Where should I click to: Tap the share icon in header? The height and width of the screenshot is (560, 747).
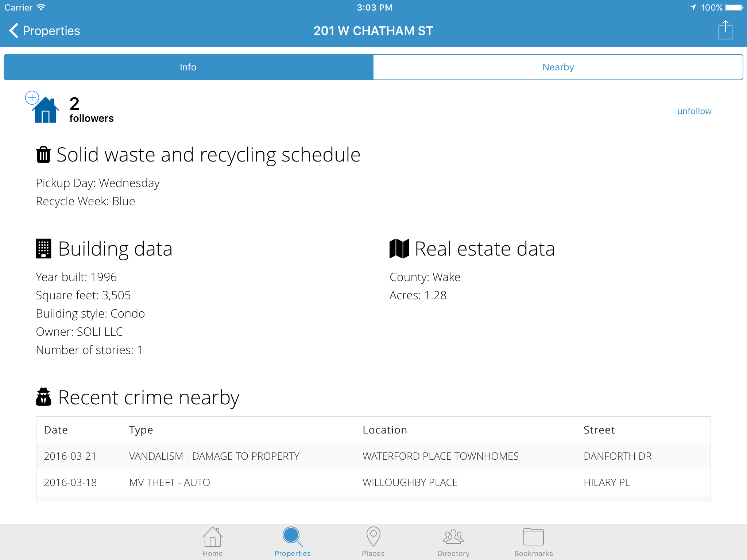point(725,30)
